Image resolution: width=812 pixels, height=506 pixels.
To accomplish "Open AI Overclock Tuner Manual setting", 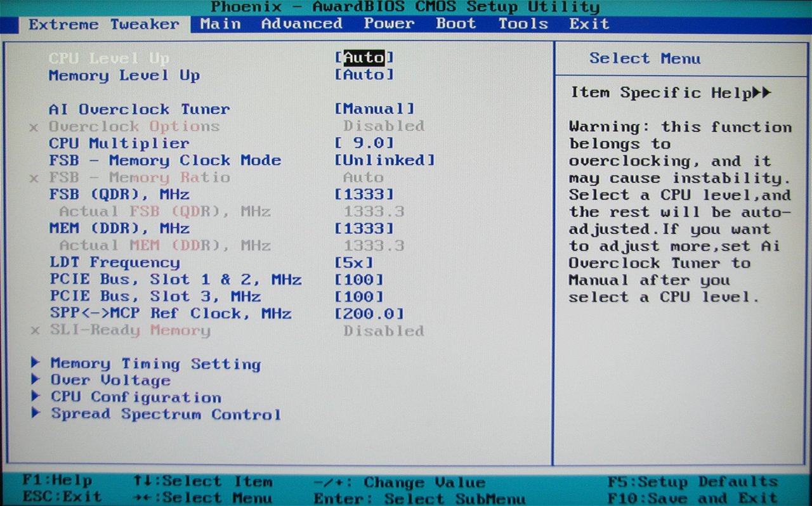I will (x=374, y=109).
